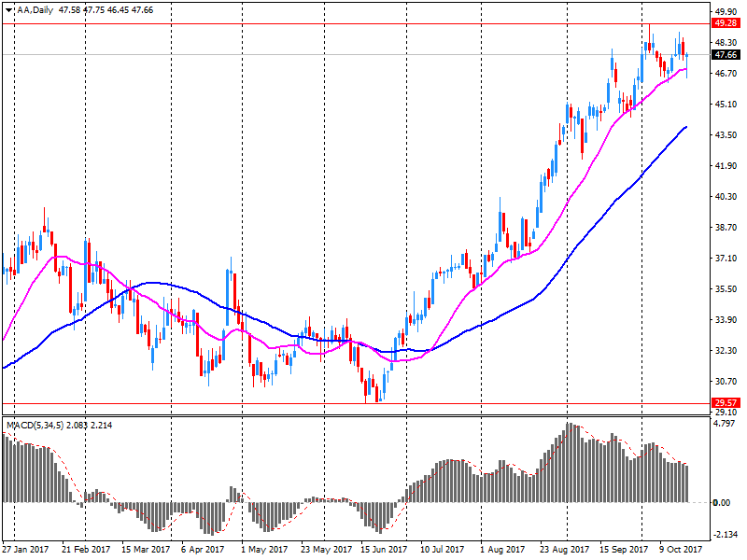747x560 pixels.
Task: Select the 49.28 red price label
Action: pos(726,22)
